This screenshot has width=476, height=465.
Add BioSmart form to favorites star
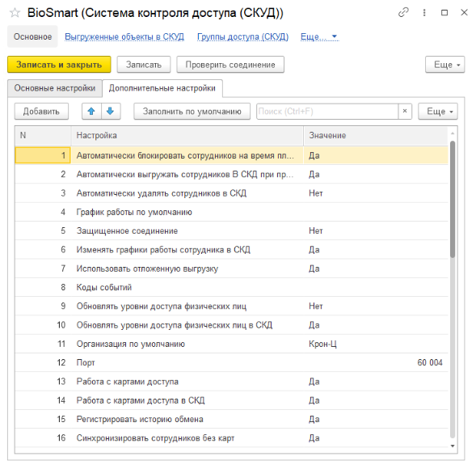pyautogui.click(x=15, y=13)
